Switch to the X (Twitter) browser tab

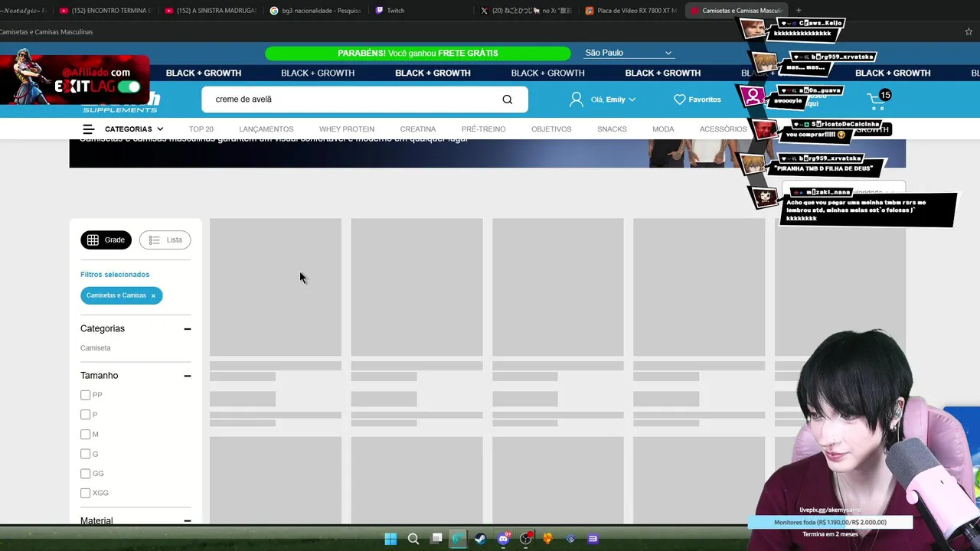526,11
